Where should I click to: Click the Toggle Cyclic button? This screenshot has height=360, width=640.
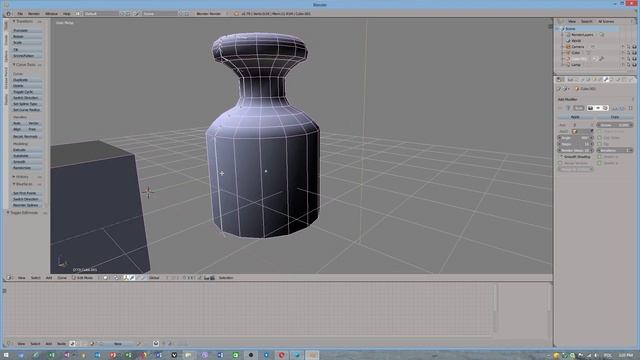(27, 92)
